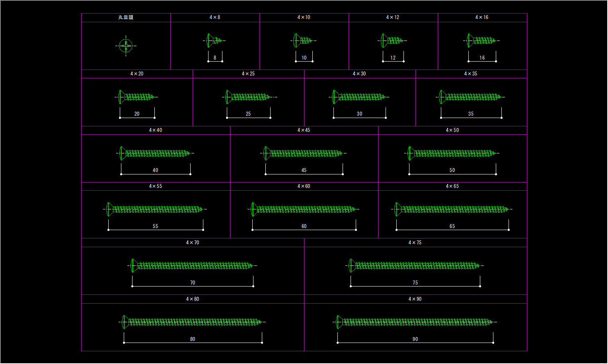Select the 4×65 screw drawing

click(452, 209)
